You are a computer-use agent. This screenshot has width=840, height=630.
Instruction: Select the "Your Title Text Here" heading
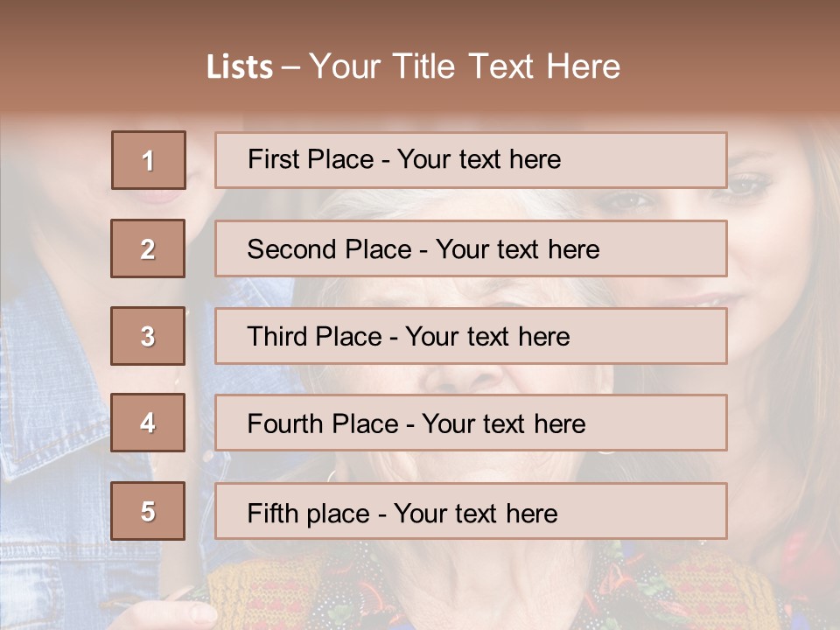coord(465,66)
